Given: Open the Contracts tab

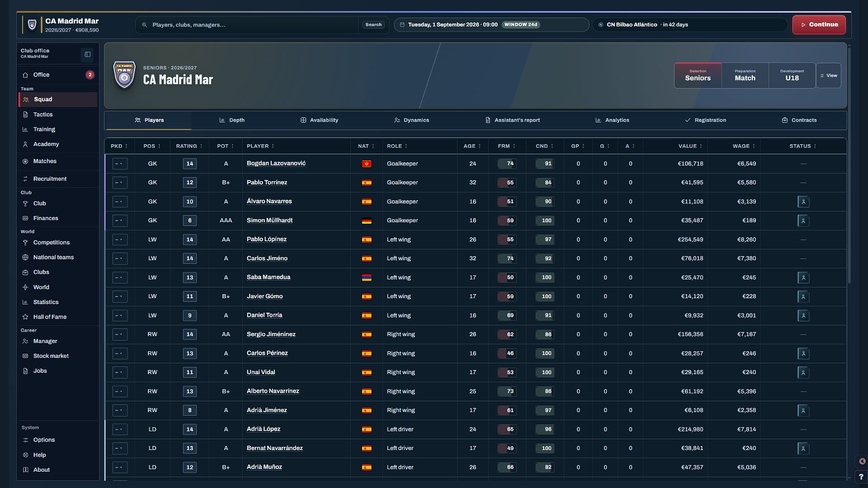Looking at the screenshot, I should click(x=799, y=120).
